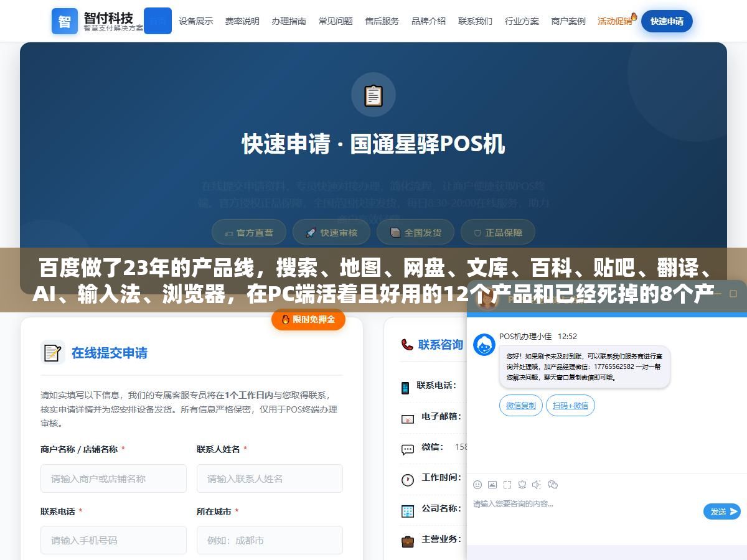Image resolution: width=747 pixels, height=560 pixels.
Task: Focus the 商户名称 / 店铺名称 input
Action: (114, 478)
